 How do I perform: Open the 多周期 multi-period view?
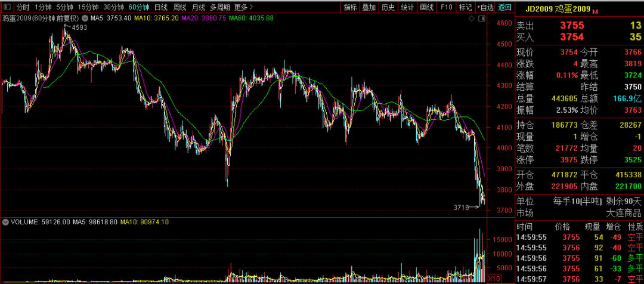tap(219, 7)
